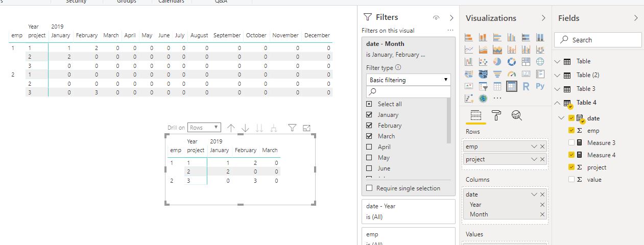Pick the ribbon chart visualization
Image resolution: width=644 pixels, height=245 pixels.
pos(540,50)
